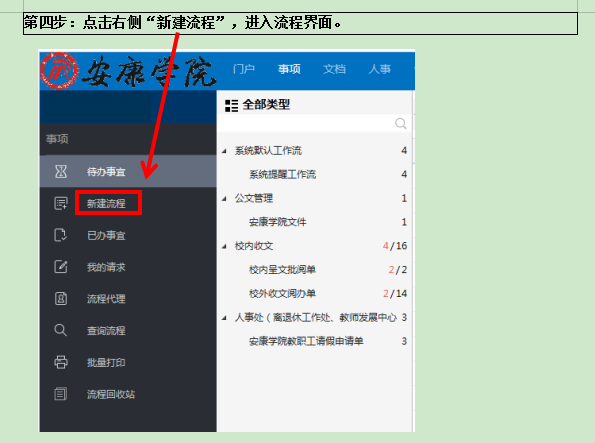Select 安康学院教职工请假申请单 workflow
This screenshot has height=443, width=595.
(x=306, y=341)
